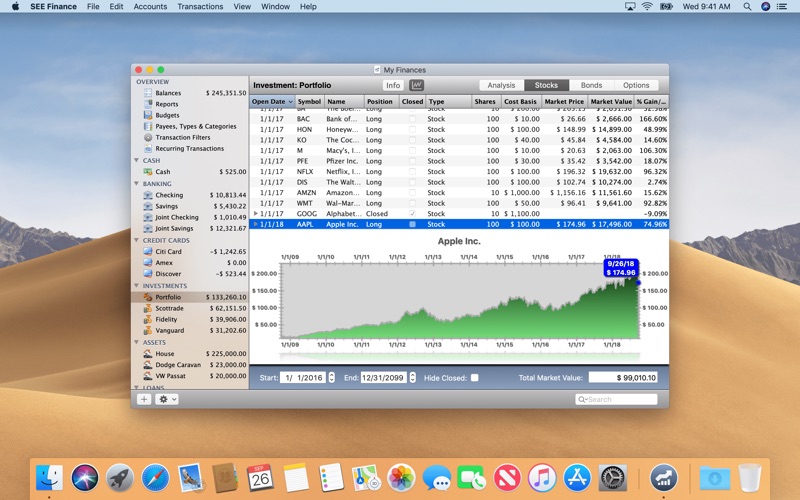Select the Citi Card account icon
Viewport: 800px width, 500px height.
coord(148,252)
